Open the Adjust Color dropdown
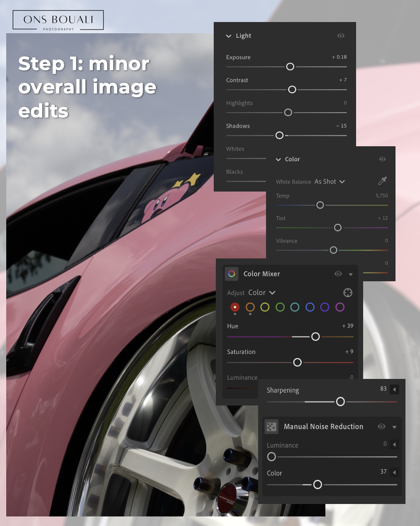 (x=262, y=292)
